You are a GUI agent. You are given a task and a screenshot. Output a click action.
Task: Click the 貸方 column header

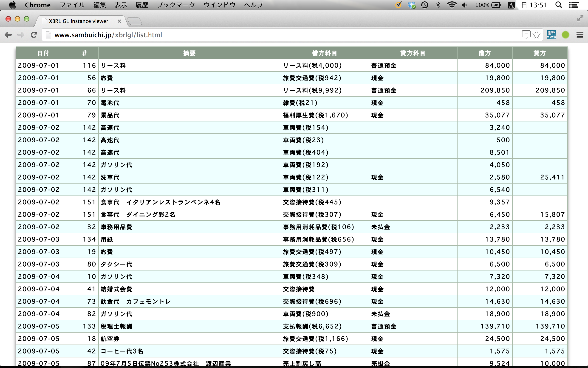pyautogui.click(x=540, y=53)
